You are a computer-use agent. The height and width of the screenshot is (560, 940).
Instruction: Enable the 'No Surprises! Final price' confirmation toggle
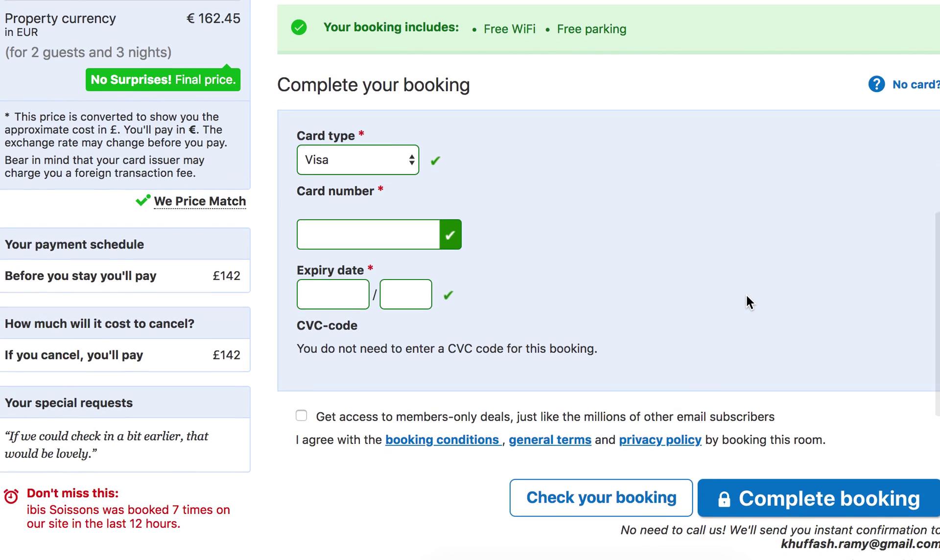pyautogui.click(x=163, y=79)
